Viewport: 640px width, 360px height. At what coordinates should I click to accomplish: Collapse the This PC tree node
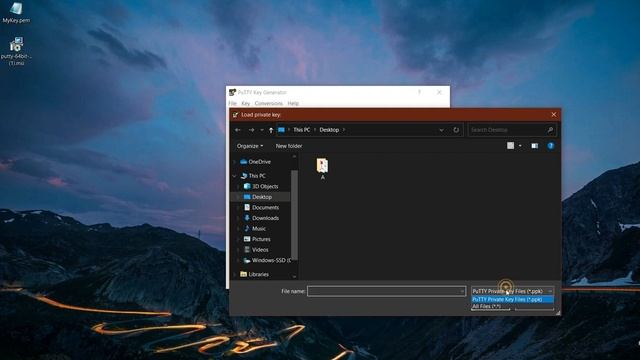[x=234, y=176]
